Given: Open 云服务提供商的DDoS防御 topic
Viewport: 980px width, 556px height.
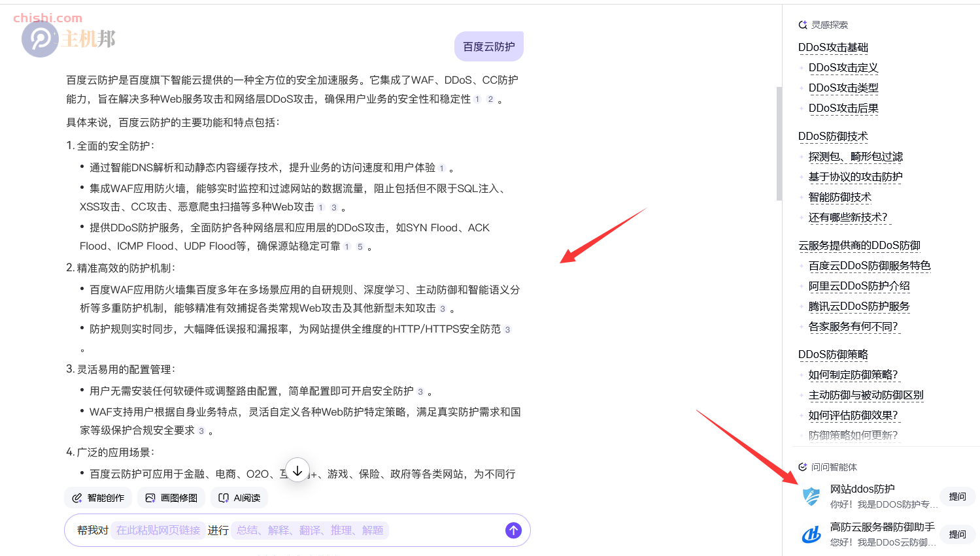Looking at the screenshot, I should [859, 245].
